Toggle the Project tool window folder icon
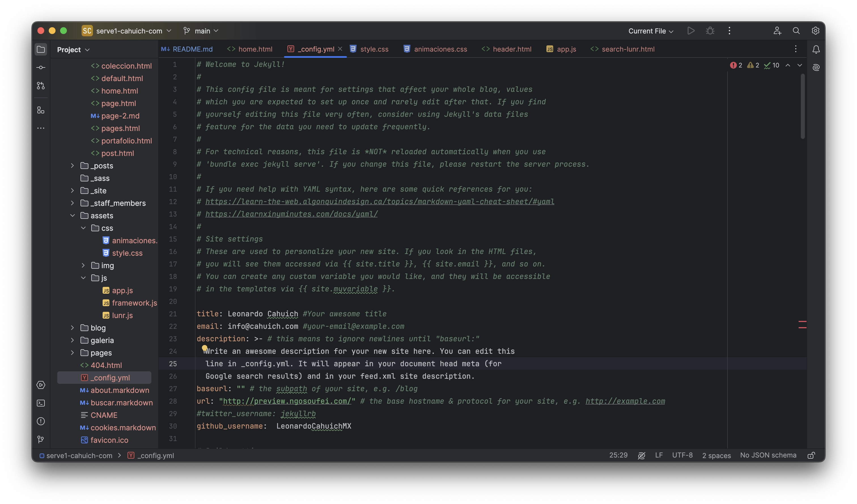Image resolution: width=857 pixels, height=504 pixels. [41, 50]
